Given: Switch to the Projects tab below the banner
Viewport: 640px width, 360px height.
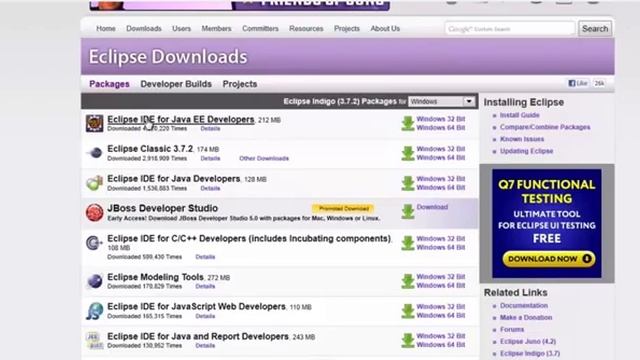Looking at the screenshot, I should pos(240,84).
